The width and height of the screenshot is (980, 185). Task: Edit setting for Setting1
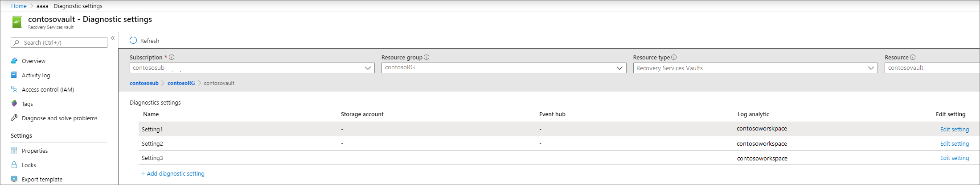[954, 129]
